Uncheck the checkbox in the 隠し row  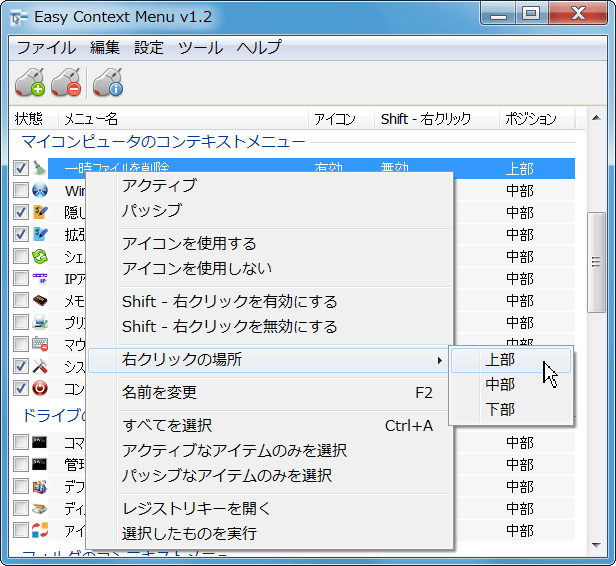[21, 212]
